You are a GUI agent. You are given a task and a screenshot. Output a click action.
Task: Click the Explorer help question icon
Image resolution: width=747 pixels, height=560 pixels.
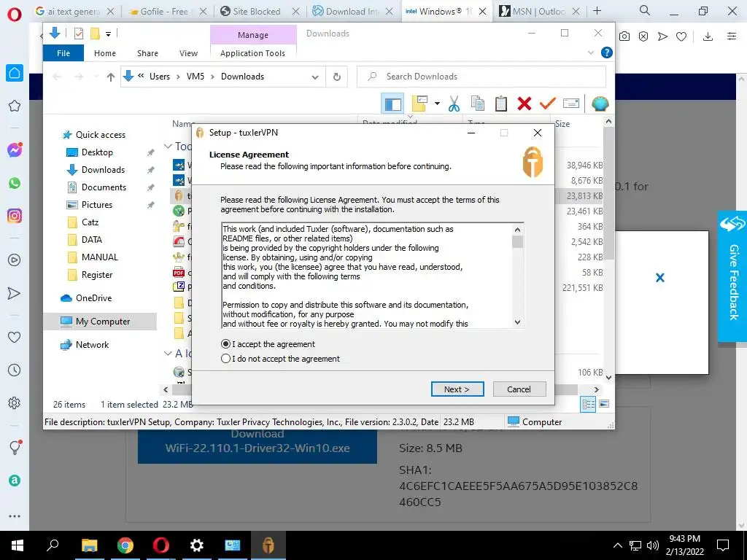[606, 52]
